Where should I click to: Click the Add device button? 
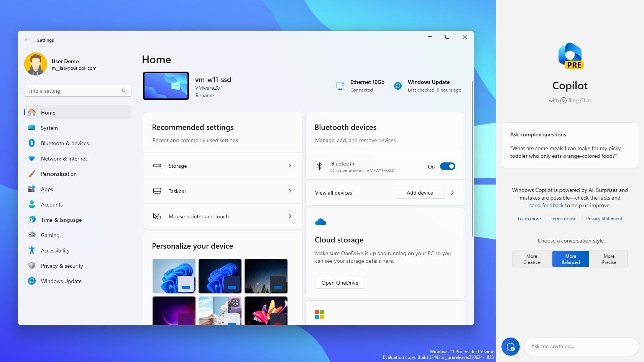point(420,193)
